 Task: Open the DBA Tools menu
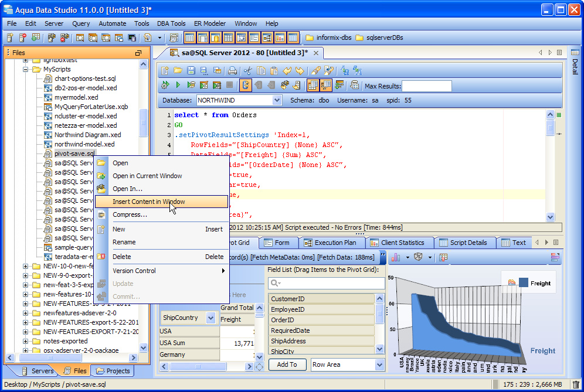pos(171,23)
